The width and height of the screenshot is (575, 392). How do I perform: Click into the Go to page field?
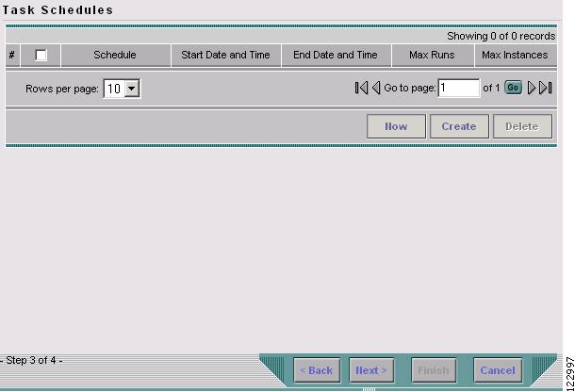pos(459,88)
